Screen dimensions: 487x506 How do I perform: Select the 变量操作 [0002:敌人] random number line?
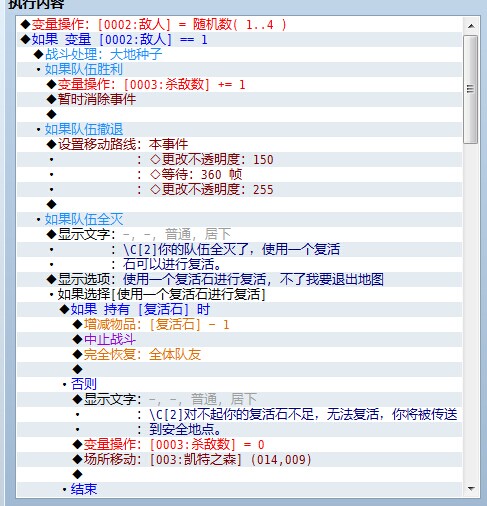pyautogui.click(x=239, y=25)
